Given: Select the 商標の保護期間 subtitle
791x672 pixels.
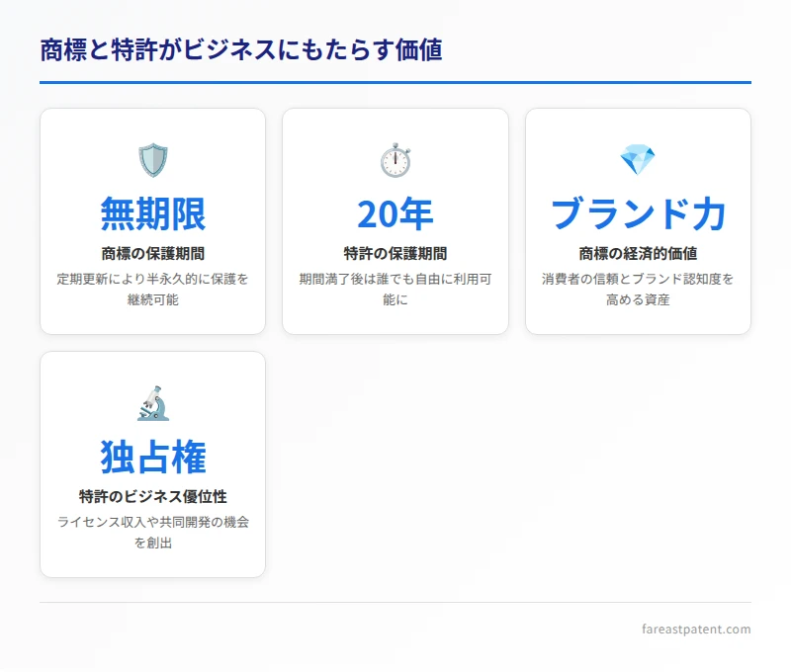Looking at the screenshot, I should (153, 252).
